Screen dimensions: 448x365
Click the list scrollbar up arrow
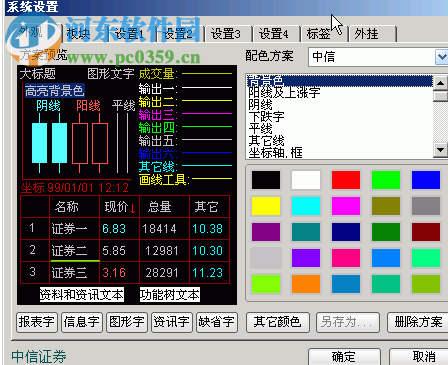click(x=440, y=82)
